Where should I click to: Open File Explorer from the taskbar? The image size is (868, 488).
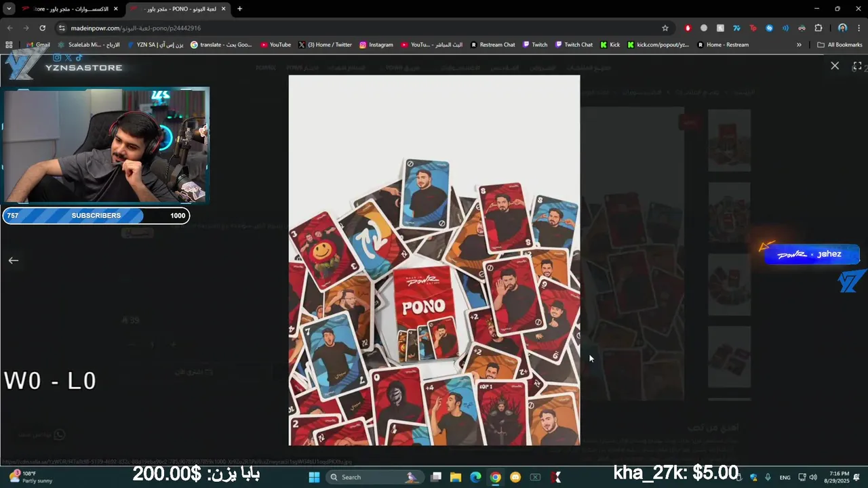click(x=456, y=477)
